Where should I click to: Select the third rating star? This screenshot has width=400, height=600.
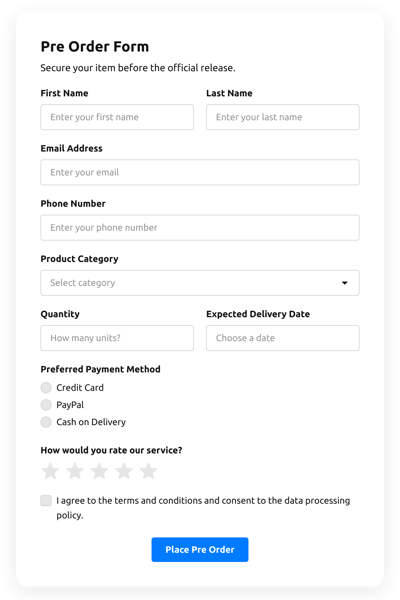click(99, 471)
